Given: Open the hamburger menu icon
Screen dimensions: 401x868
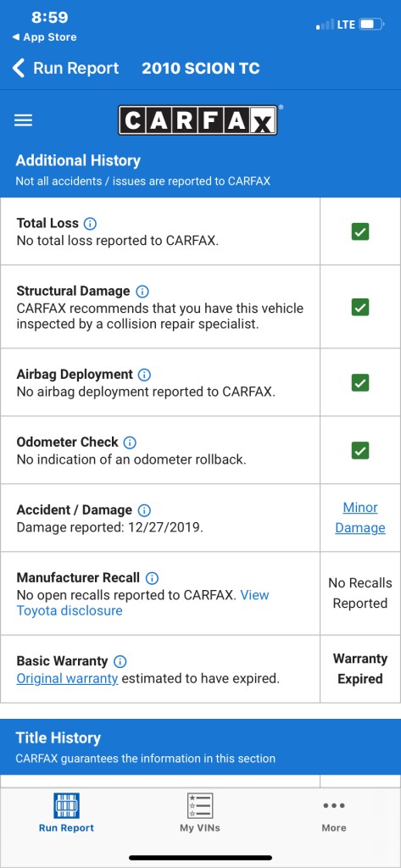Looking at the screenshot, I should click(23, 120).
